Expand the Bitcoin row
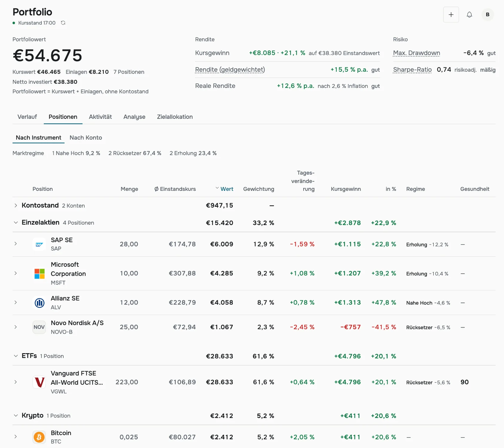The width and height of the screenshot is (504, 448). (x=16, y=437)
